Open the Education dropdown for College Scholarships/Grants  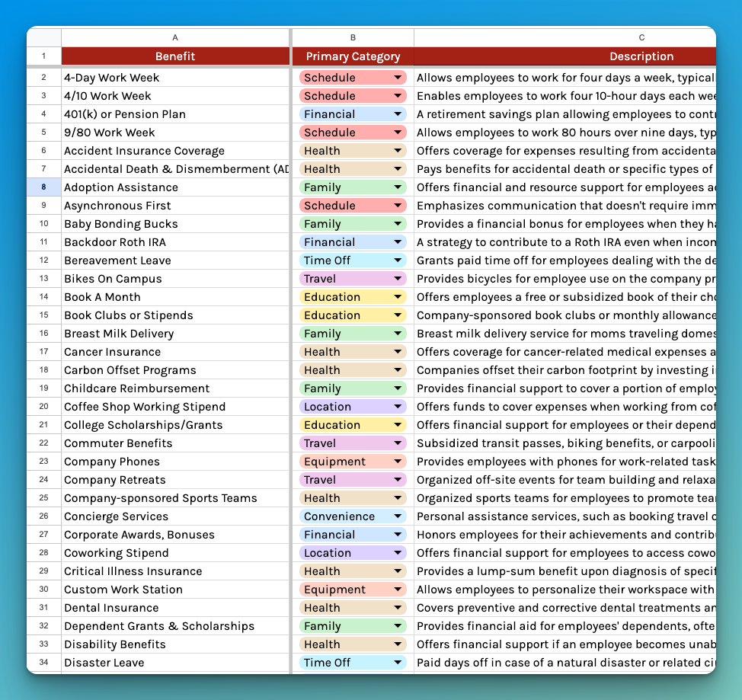coord(398,425)
